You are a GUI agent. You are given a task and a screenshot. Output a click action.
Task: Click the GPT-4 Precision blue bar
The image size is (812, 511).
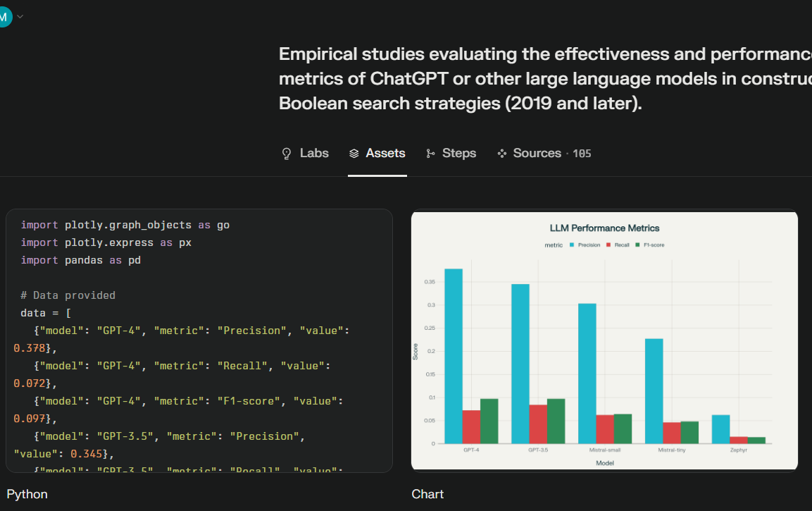tap(454, 356)
